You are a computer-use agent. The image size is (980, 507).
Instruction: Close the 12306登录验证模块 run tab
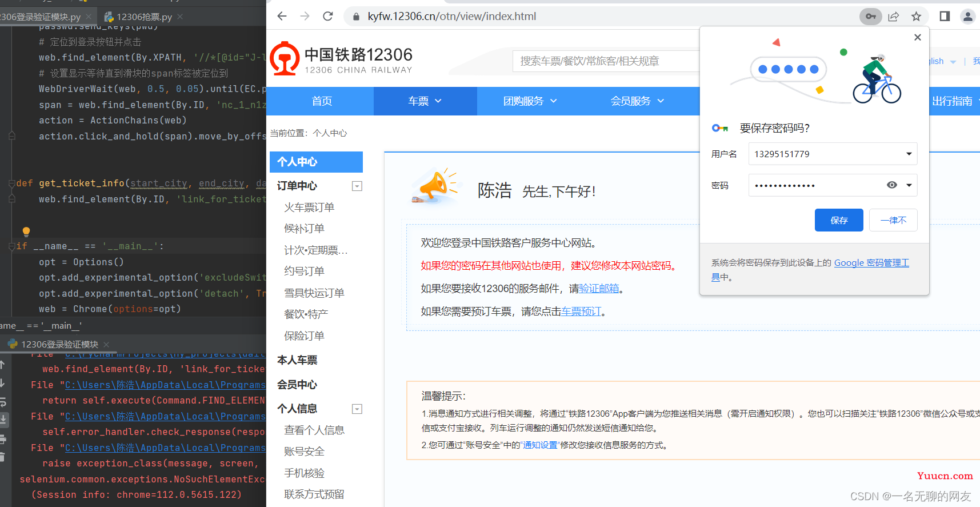[x=106, y=344]
